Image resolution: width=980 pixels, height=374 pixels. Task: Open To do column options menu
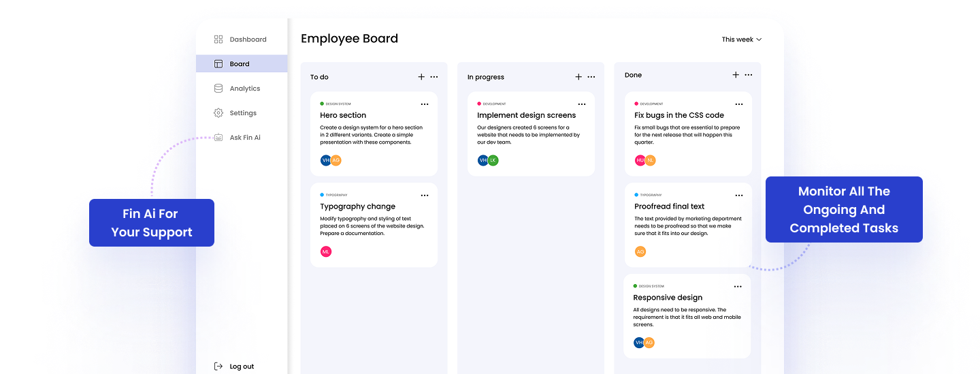point(434,77)
